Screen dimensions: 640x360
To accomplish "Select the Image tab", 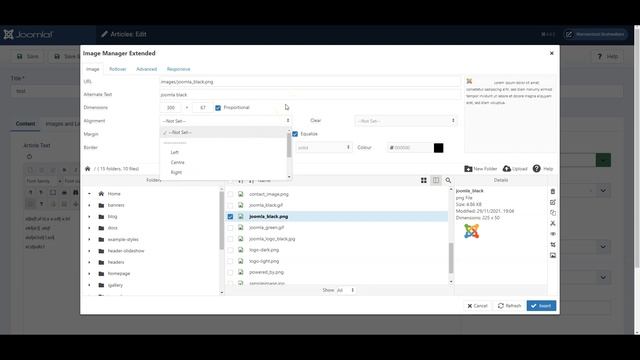I will coord(93,69).
